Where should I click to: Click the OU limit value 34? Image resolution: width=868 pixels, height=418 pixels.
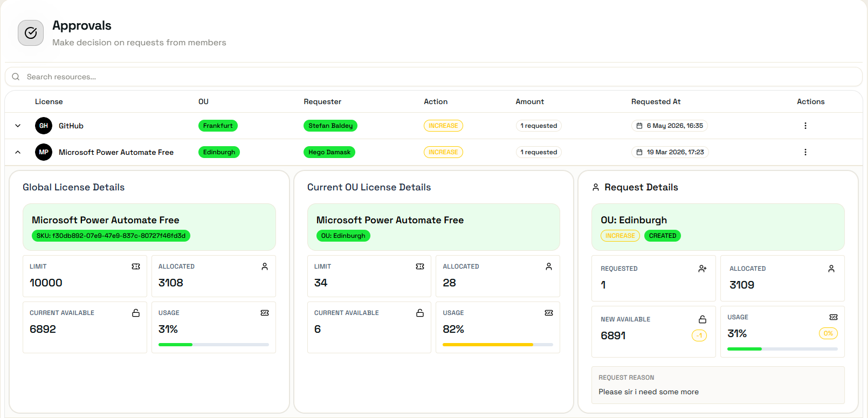321,283
